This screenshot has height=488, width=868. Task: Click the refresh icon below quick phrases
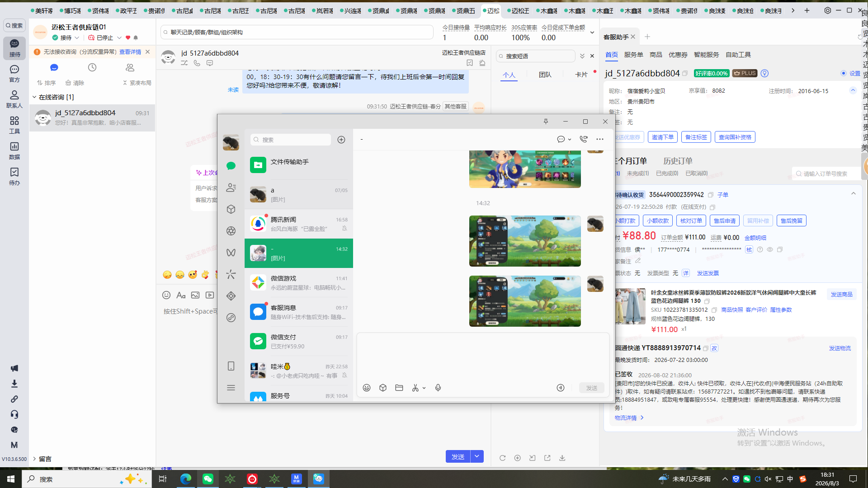coord(502,458)
